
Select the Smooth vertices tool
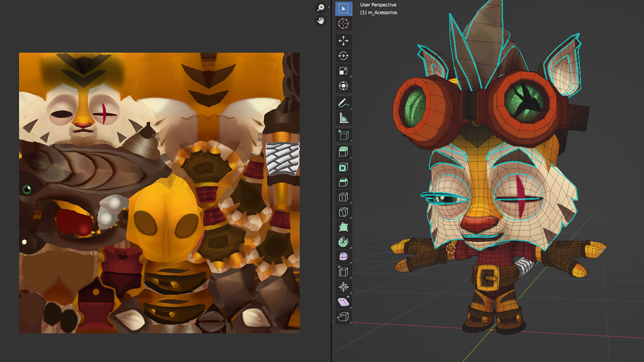tap(343, 257)
